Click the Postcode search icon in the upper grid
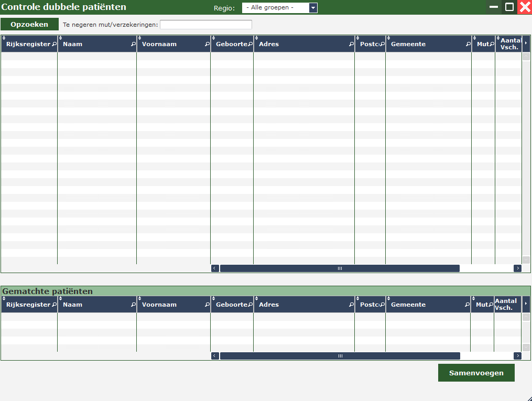This screenshot has width=532, height=401. tap(382, 45)
